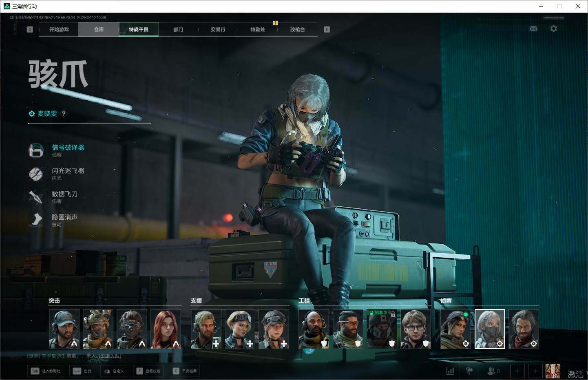The height and width of the screenshot is (380, 588).
Task: Open the flag icon in bottom bar
Action: pos(469,371)
